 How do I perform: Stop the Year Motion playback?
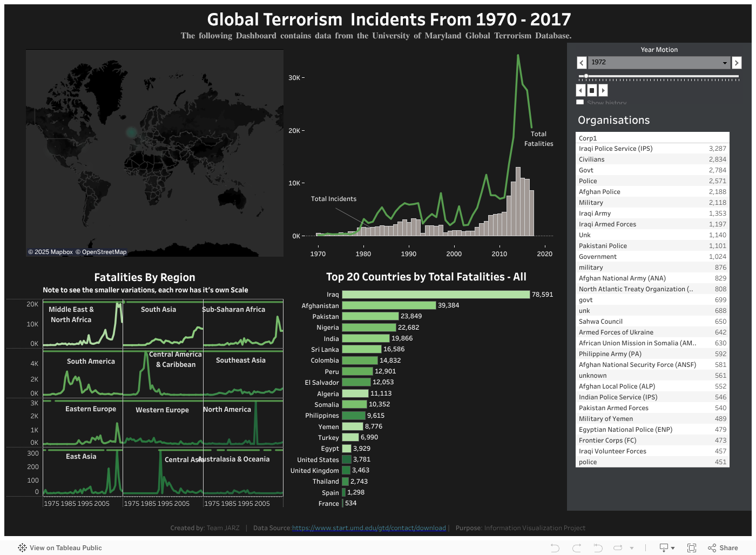pos(592,90)
